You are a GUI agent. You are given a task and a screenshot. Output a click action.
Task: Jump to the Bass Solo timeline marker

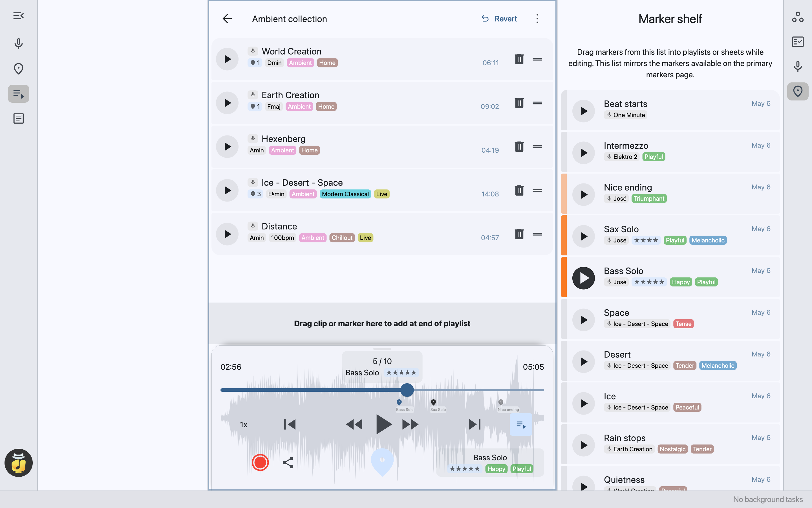(x=399, y=402)
